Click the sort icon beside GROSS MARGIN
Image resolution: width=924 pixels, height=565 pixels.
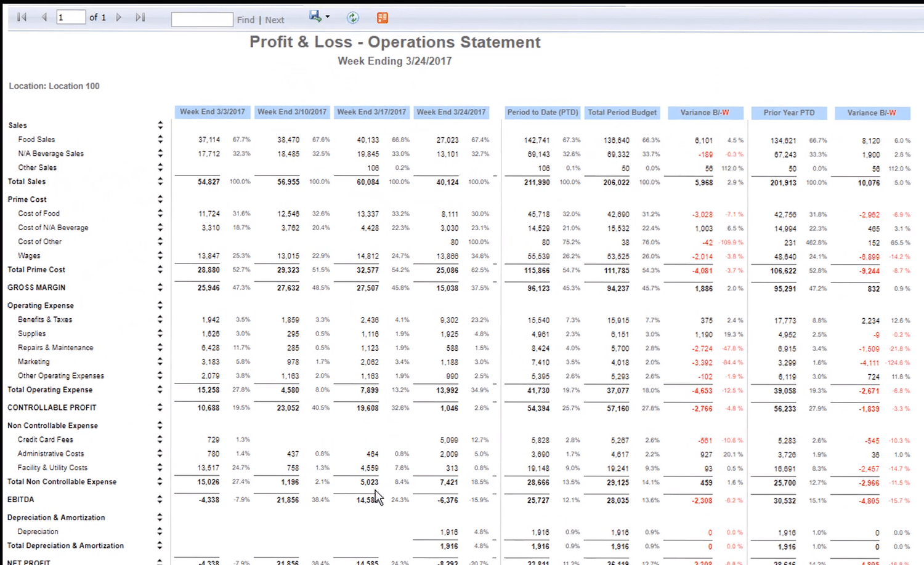[160, 287]
